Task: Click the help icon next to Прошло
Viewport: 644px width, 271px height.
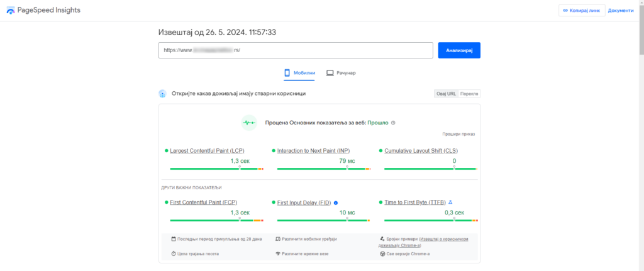Action: 393,123
